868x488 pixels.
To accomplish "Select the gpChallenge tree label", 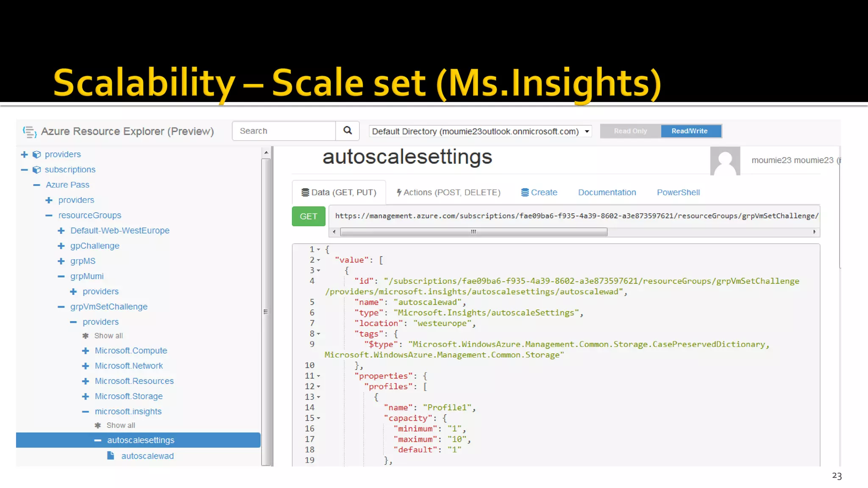I will (95, 246).
